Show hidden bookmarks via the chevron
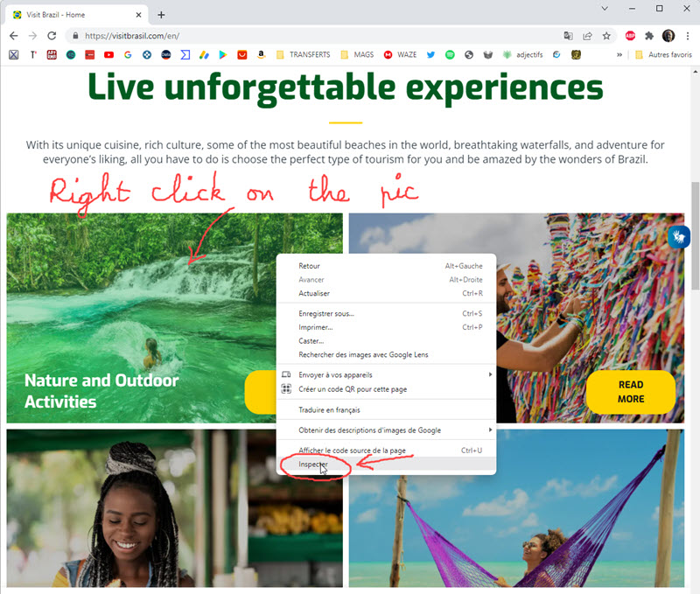The width and height of the screenshot is (700, 594). 619,55
